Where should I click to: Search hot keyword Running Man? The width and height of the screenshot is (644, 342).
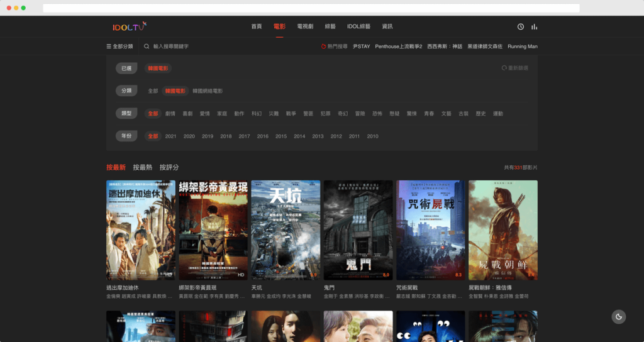[523, 47]
